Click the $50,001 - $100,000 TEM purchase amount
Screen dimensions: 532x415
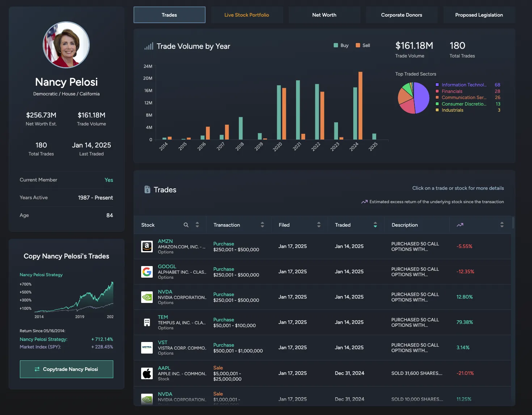pyautogui.click(x=235, y=325)
